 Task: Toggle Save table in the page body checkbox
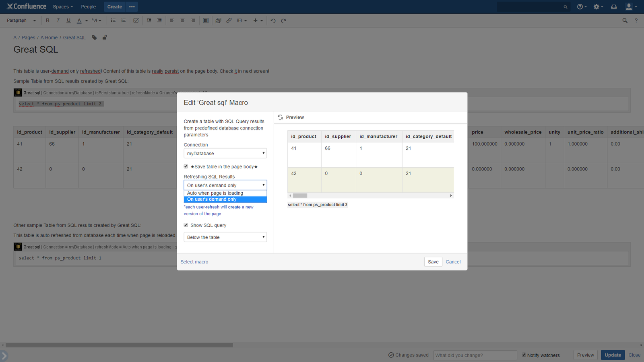click(x=186, y=167)
